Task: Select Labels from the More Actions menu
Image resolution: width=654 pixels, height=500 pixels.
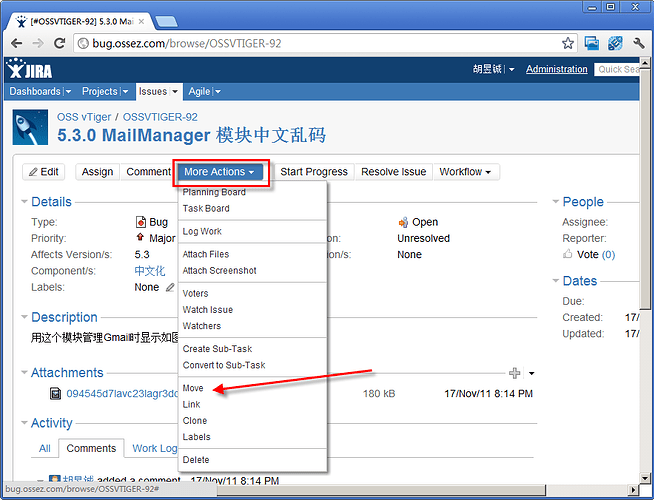Action: tap(252, 437)
